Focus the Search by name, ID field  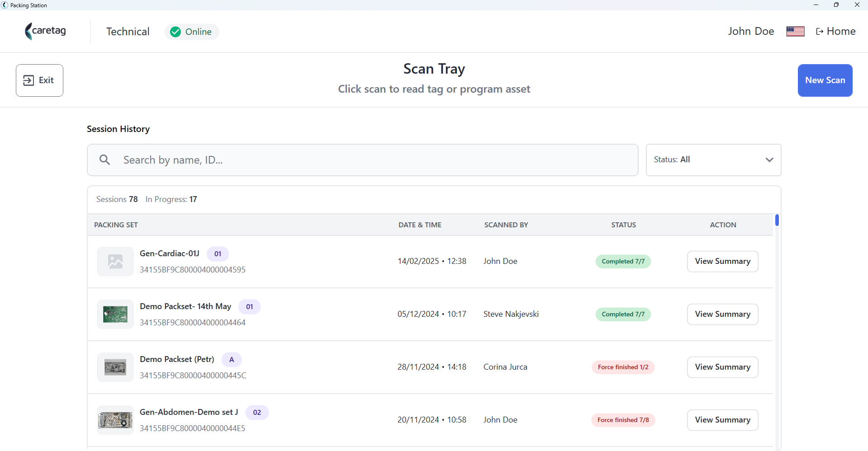(x=362, y=160)
